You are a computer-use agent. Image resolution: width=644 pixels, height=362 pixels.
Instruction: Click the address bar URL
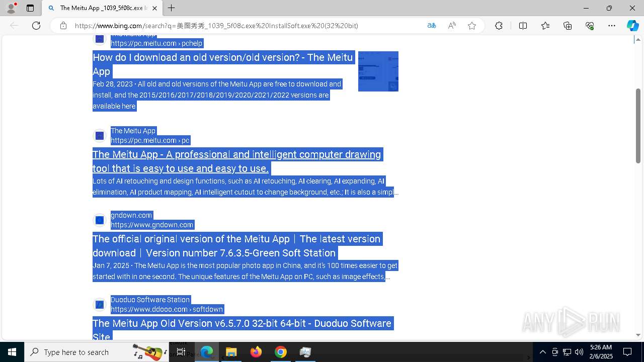(x=216, y=26)
